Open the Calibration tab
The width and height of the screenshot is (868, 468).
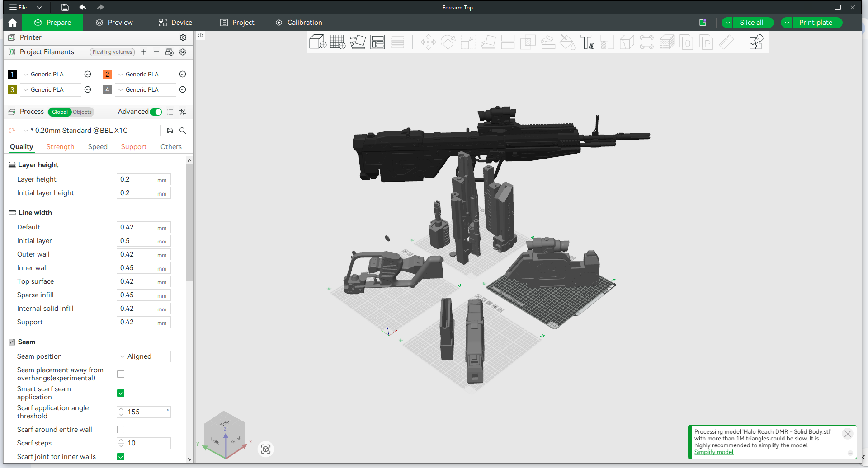pyautogui.click(x=299, y=23)
